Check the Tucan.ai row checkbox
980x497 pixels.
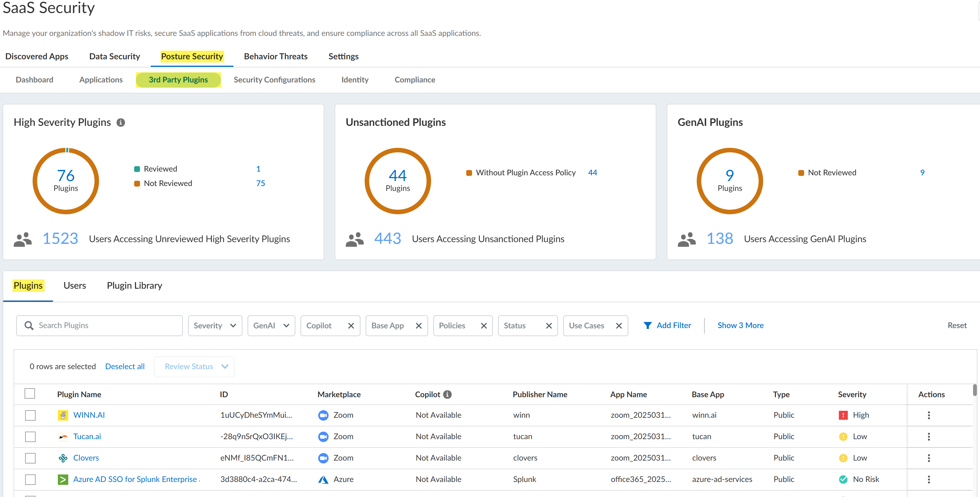(x=30, y=437)
